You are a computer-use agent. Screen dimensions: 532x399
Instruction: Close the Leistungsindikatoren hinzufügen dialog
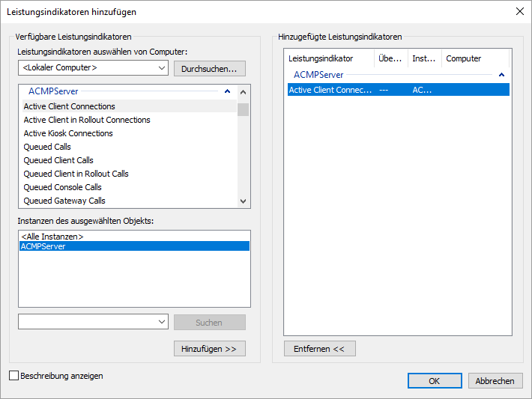[519, 11]
